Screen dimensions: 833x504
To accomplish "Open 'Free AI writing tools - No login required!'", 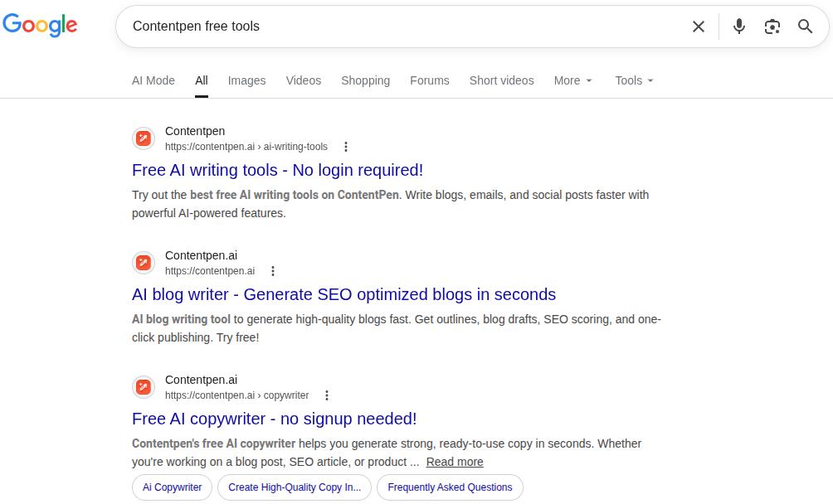I will tap(277, 170).
